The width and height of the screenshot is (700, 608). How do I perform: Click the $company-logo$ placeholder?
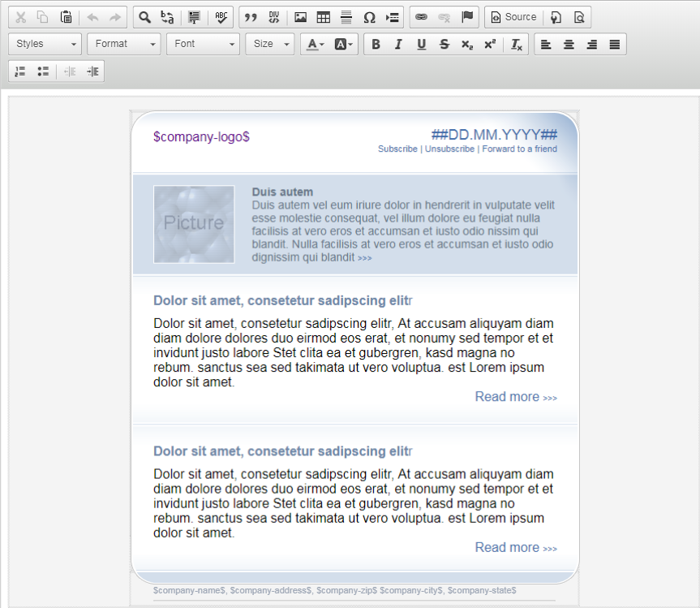pyautogui.click(x=201, y=136)
